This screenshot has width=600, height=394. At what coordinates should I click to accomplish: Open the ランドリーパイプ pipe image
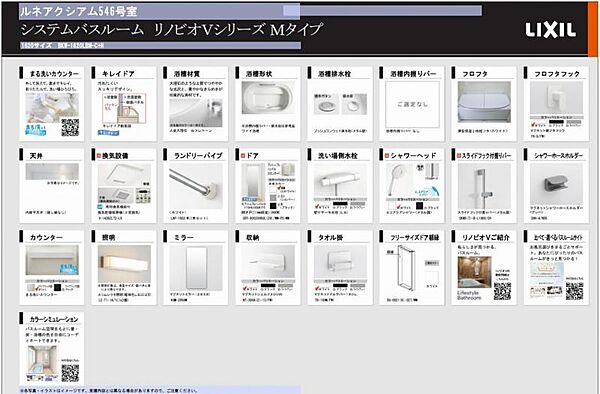[x=196, y=186]
